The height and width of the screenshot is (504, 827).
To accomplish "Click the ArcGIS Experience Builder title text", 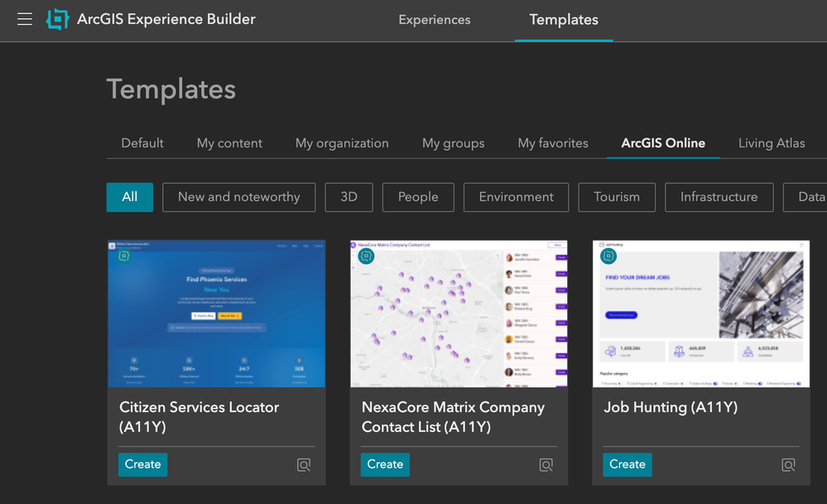I will [x=166, y=19].
